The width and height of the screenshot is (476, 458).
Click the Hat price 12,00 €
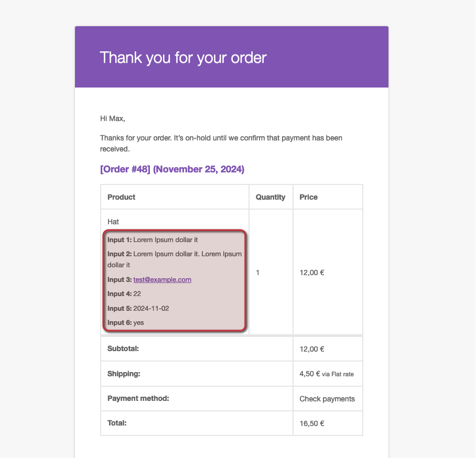point(311,272)
